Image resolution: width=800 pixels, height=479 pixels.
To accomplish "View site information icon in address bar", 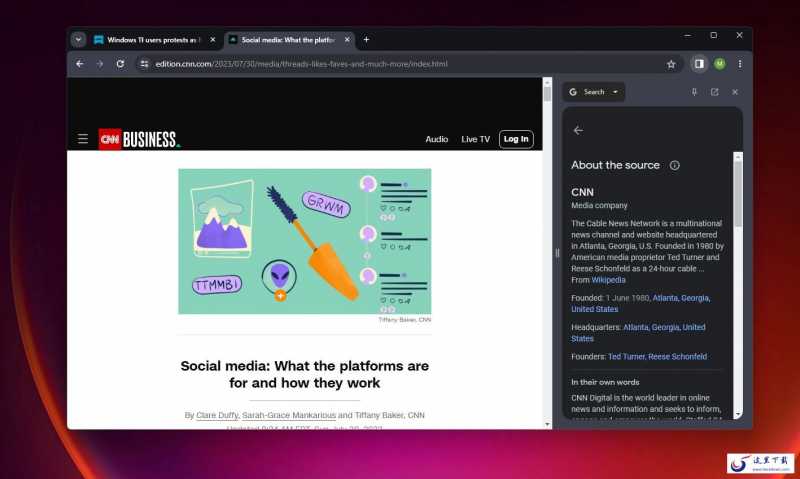I will pyautogui.click(x=144, y=64).
